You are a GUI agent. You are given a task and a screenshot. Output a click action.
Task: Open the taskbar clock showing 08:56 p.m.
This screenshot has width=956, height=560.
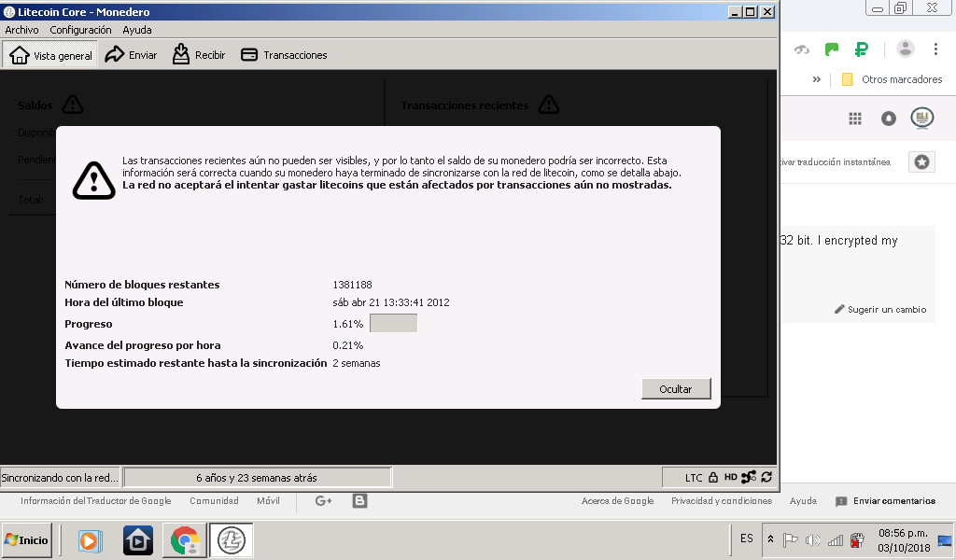click(904, 540)
